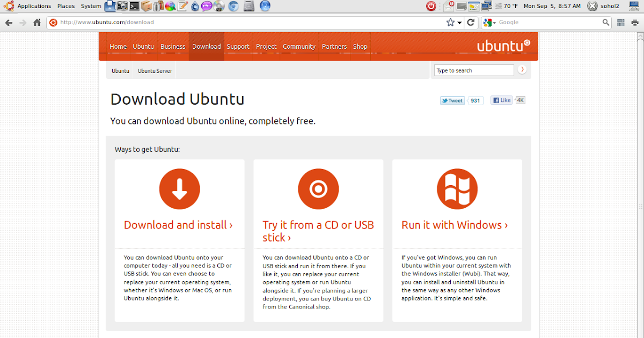This screenshot has height=338, width=644.
Task: Open the bookmarks grid icon
Action: pyautogui.click(x=621, y=23)
